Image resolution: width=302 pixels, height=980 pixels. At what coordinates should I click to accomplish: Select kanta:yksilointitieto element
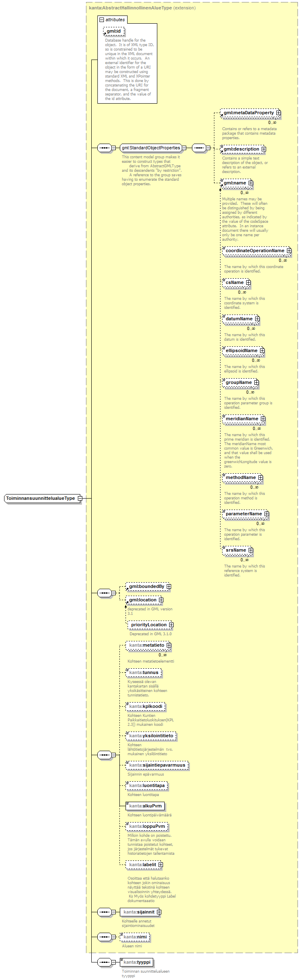[151, 736]
